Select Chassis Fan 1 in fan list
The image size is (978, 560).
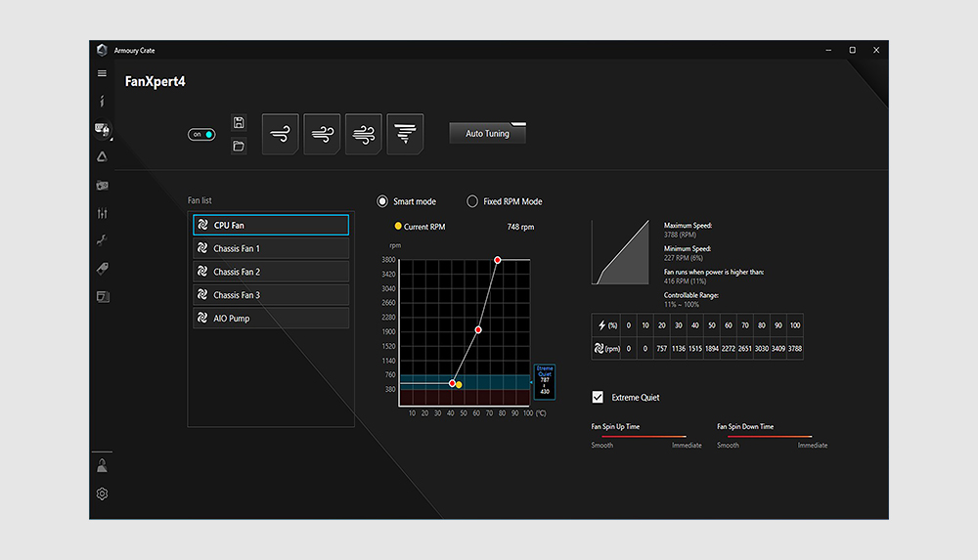[271, 248]
